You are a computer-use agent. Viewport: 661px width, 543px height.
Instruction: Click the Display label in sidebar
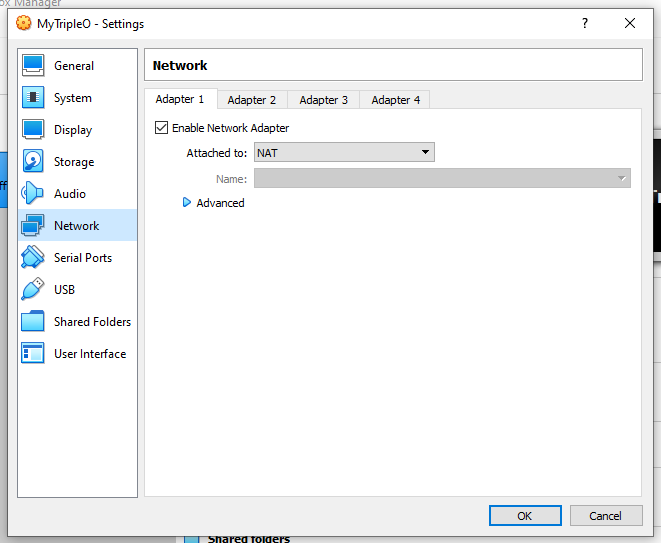click(x=73, y=130)
